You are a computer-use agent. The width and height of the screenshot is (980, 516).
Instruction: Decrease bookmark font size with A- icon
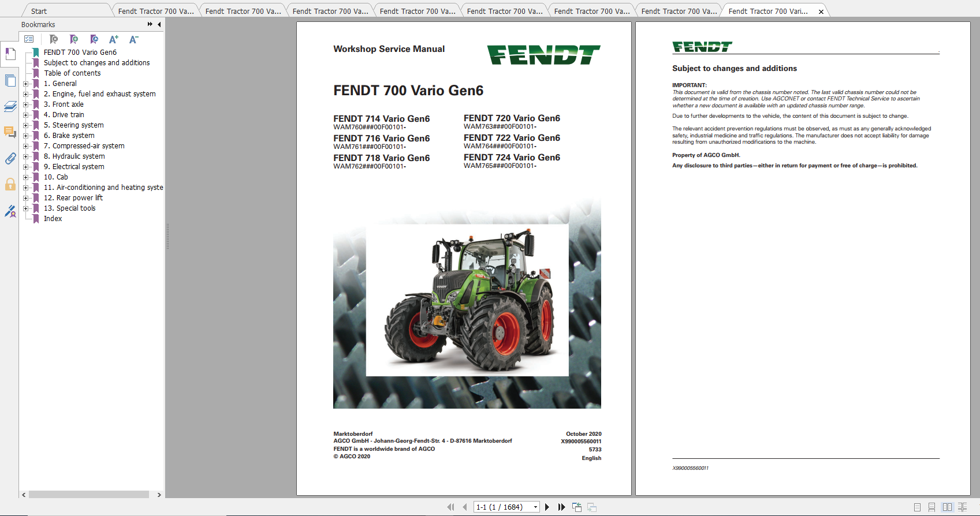[133, 39]
